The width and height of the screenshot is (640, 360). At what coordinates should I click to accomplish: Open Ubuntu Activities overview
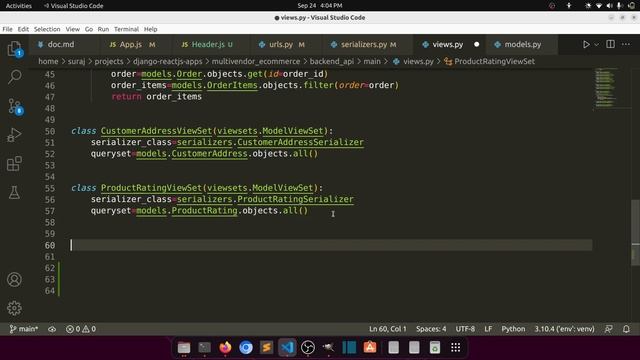19,6
